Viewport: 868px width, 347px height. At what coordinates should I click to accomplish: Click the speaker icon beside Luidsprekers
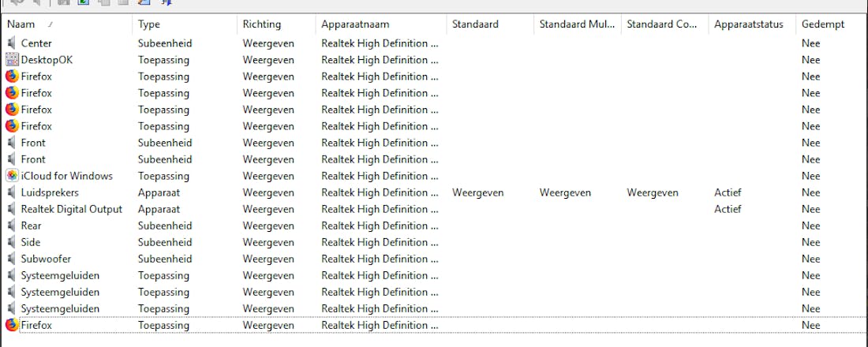(12, 192)
